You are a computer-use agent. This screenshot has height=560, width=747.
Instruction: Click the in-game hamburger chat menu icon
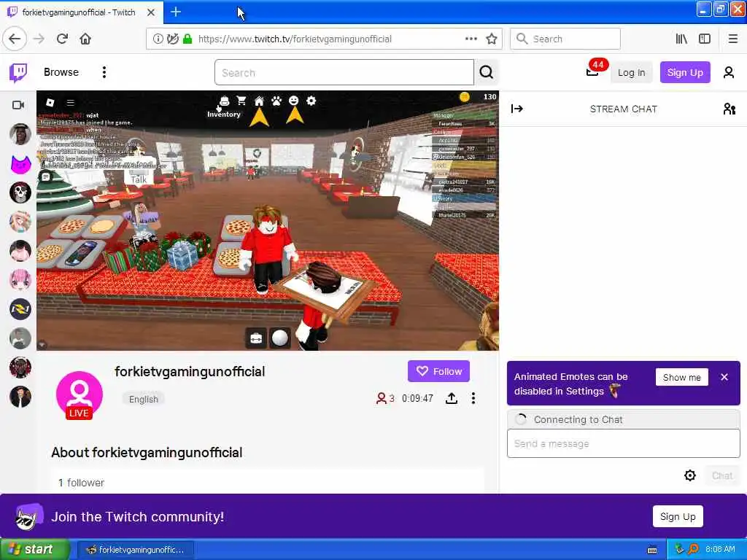coord(71,102)
